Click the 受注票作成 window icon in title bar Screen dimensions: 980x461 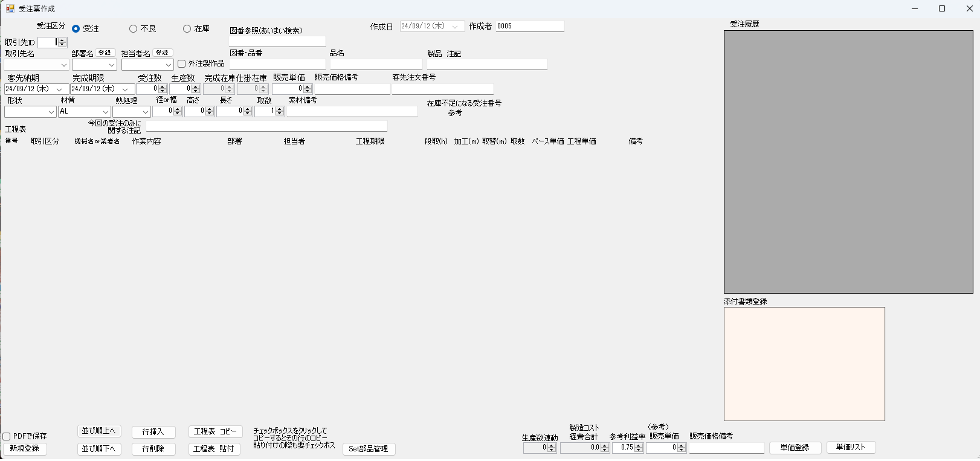point(10,8)
